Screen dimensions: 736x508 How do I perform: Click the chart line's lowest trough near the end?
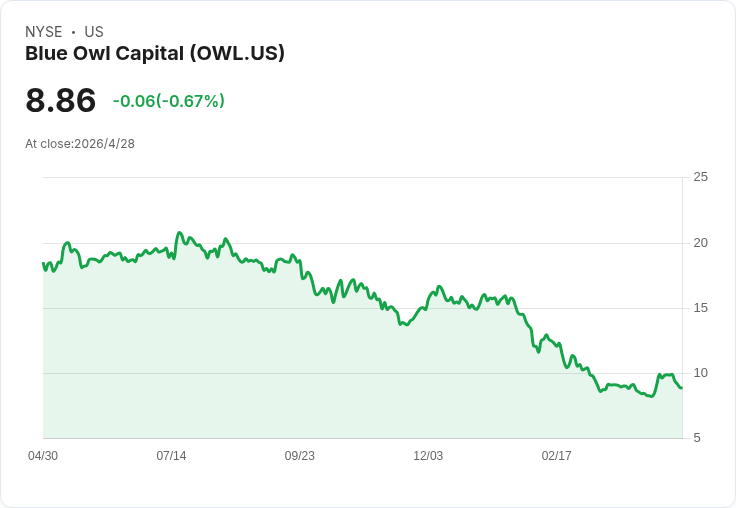(651, 396)
